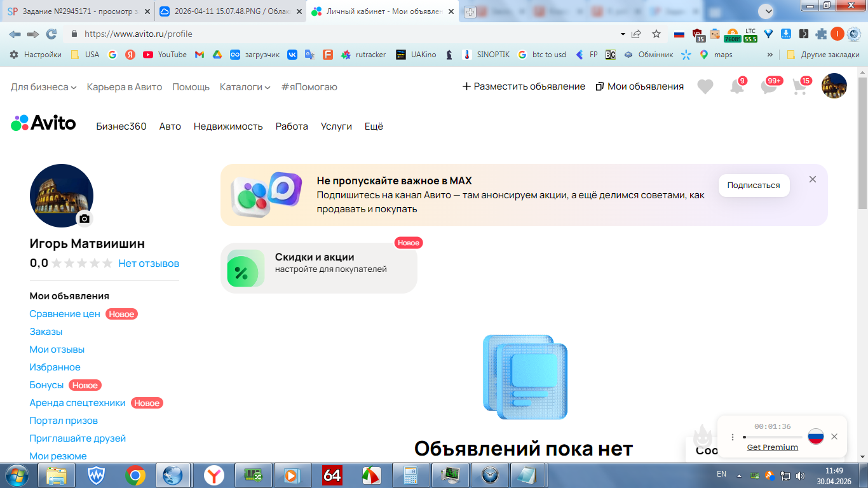The image size is (868, 488).
Task: Click share page icon in address bar
Action: click(x=636, y=34)
